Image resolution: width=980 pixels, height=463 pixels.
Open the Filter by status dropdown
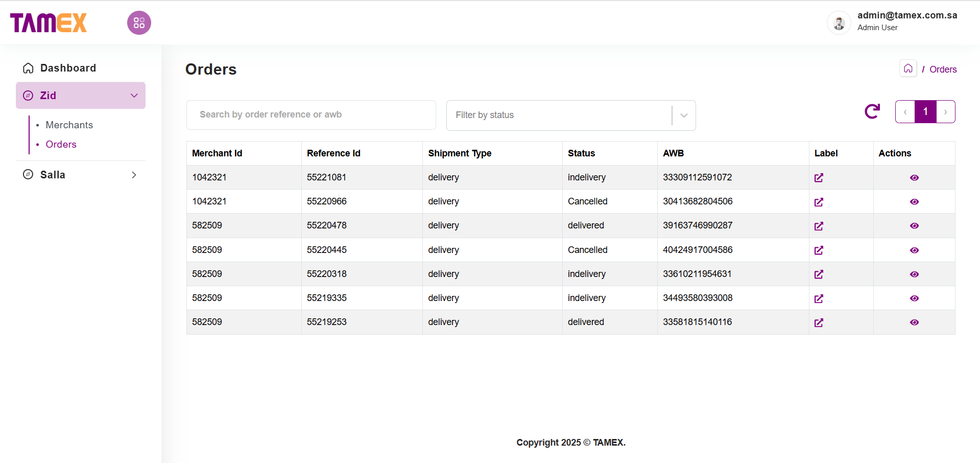(x=570, y=115)
